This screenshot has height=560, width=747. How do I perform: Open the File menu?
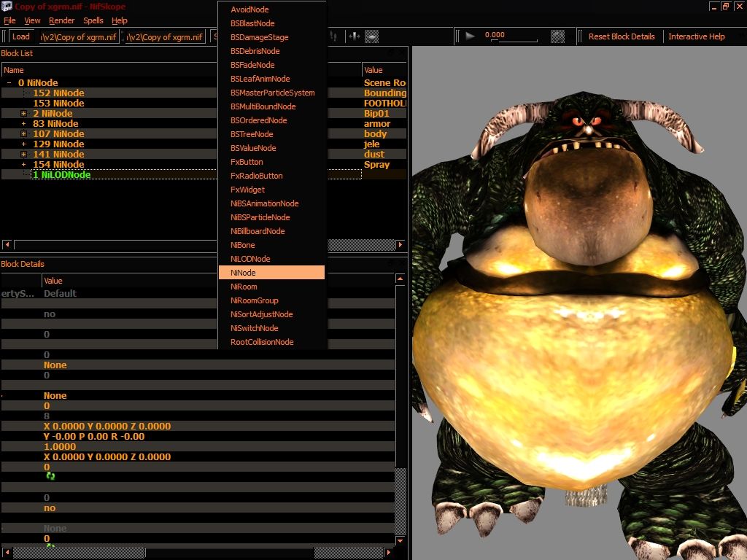(x=9, y=20)
